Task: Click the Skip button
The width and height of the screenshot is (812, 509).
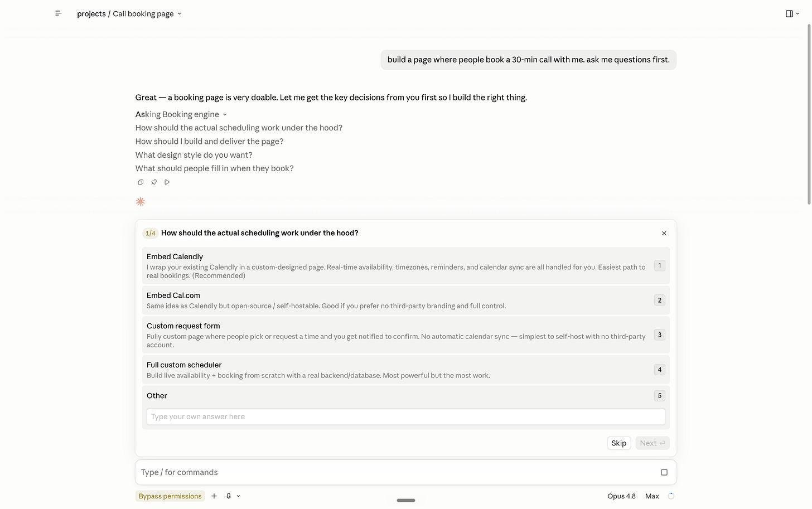Action: click(x=619, y=443)
